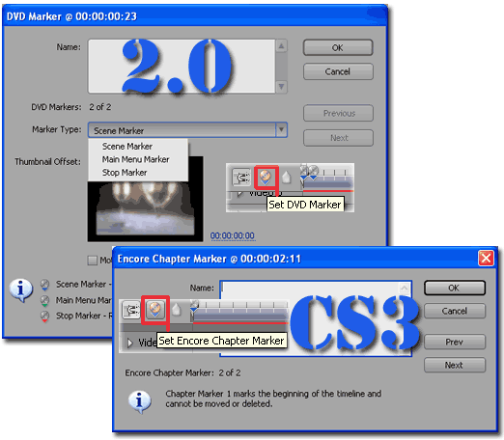Viewport: 504px width, 440px height.
Task: Choose Stop Marker from dropdown list
Action: (x=125, y=173)
